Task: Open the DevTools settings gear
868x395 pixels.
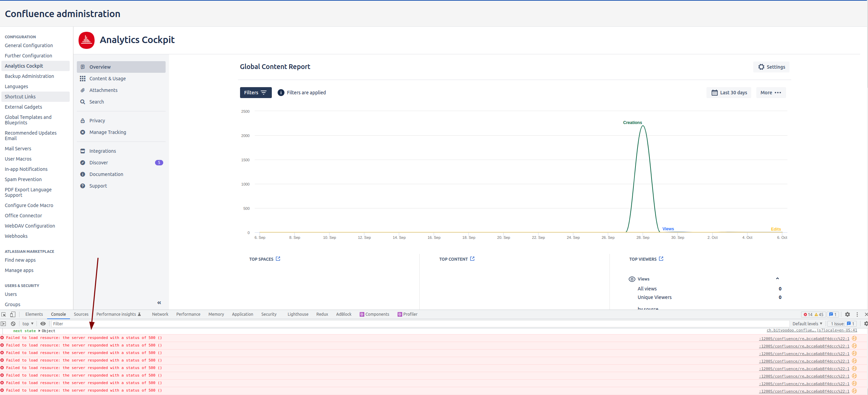Action: pos(847,314)
